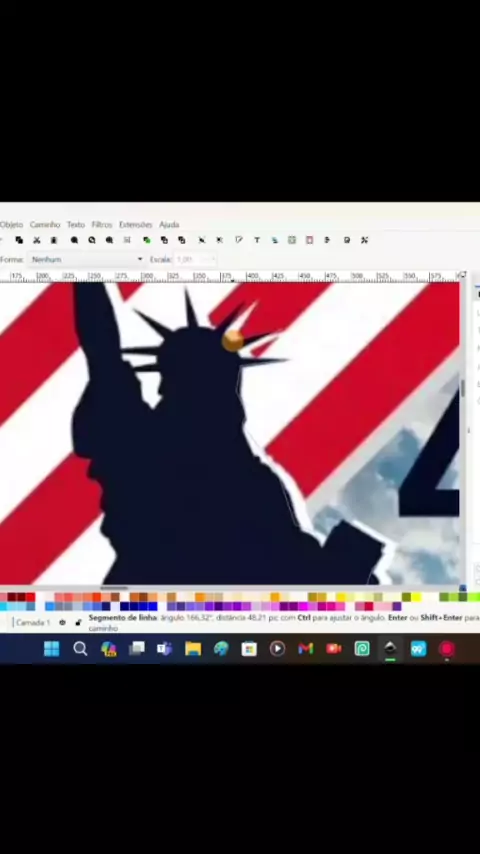Screen dimensions: 480x854
Task: Open the Ajuda menu
Action: tap(169, 224)
